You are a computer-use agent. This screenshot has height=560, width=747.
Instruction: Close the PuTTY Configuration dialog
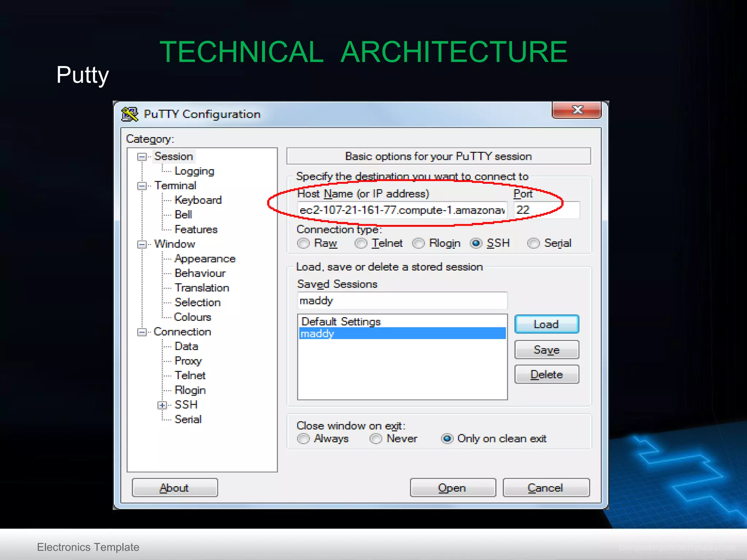coord(577,110)
